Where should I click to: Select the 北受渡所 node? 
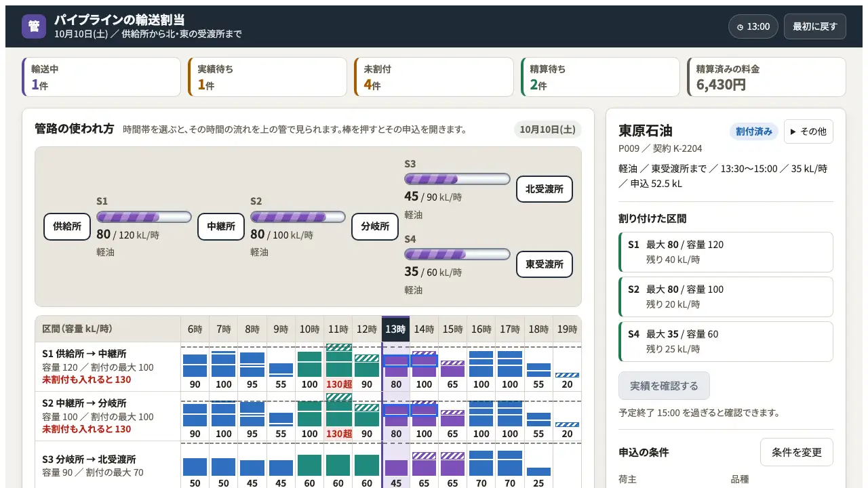click(545, 189)
